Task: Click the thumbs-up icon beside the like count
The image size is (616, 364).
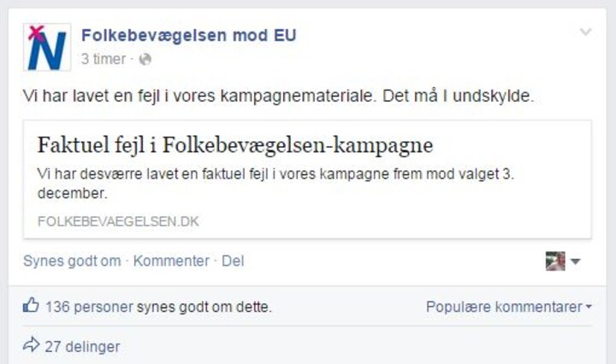Action: [32, 306]
